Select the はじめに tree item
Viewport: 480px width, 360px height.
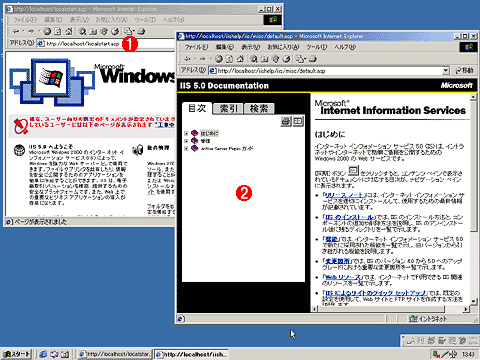tap(209, 133)
